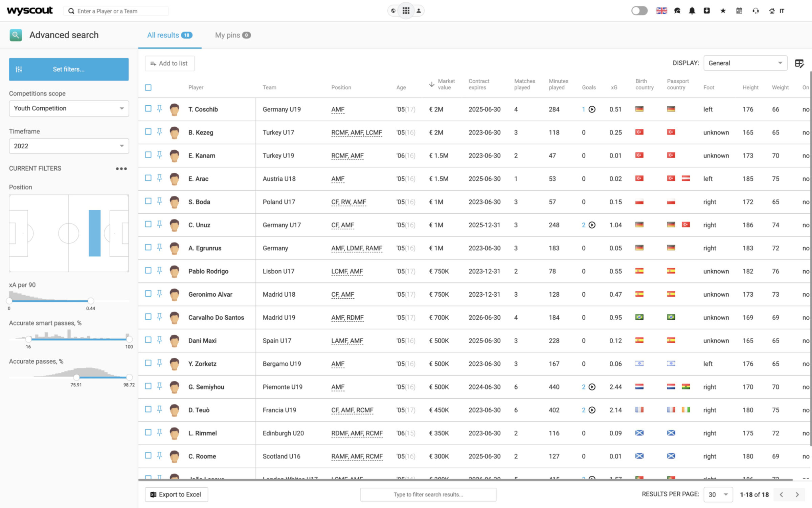
Task: Pin the player T. Coschib
Action: (x=159, y=109)
